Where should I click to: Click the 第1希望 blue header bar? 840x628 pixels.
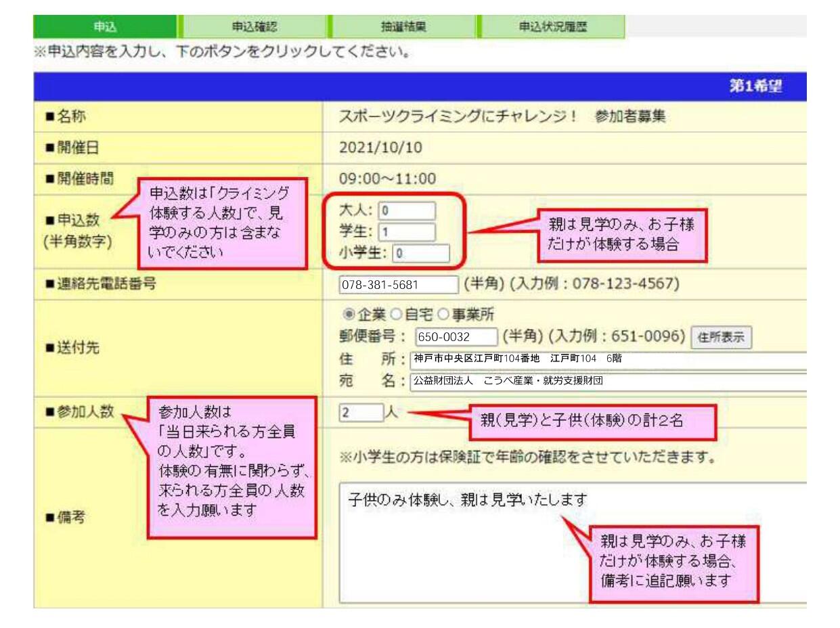[420, 87]
